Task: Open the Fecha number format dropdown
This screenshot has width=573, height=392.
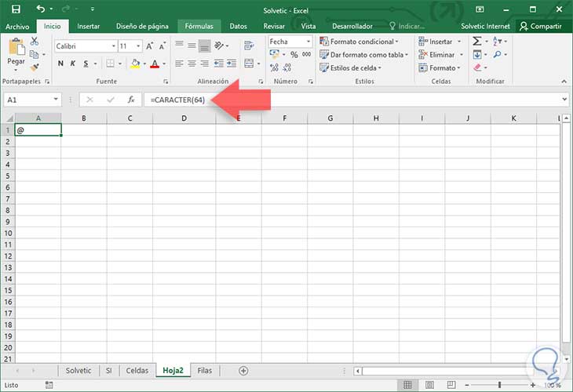Action: point(308,42)
